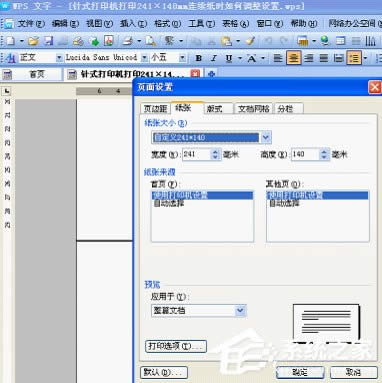Toggle Italic formatting

point(214,58)
